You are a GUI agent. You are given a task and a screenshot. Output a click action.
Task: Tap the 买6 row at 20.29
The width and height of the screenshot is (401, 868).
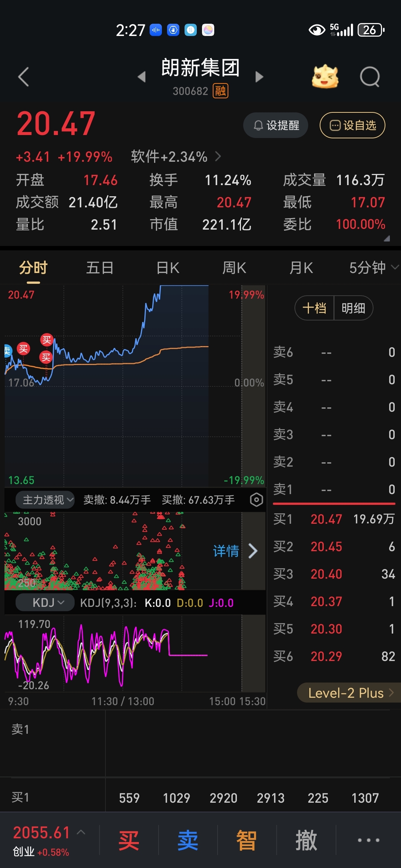334,657
